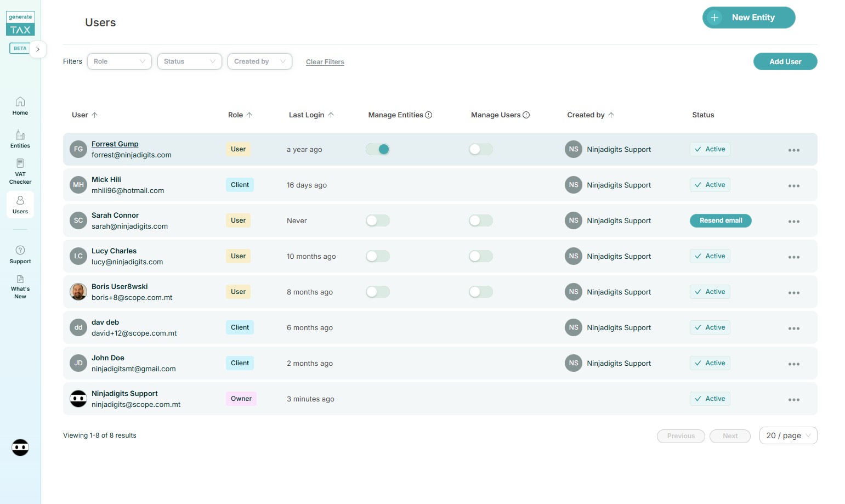
Task: Click the Clear Filters link
Action: [x=325, y=62]
